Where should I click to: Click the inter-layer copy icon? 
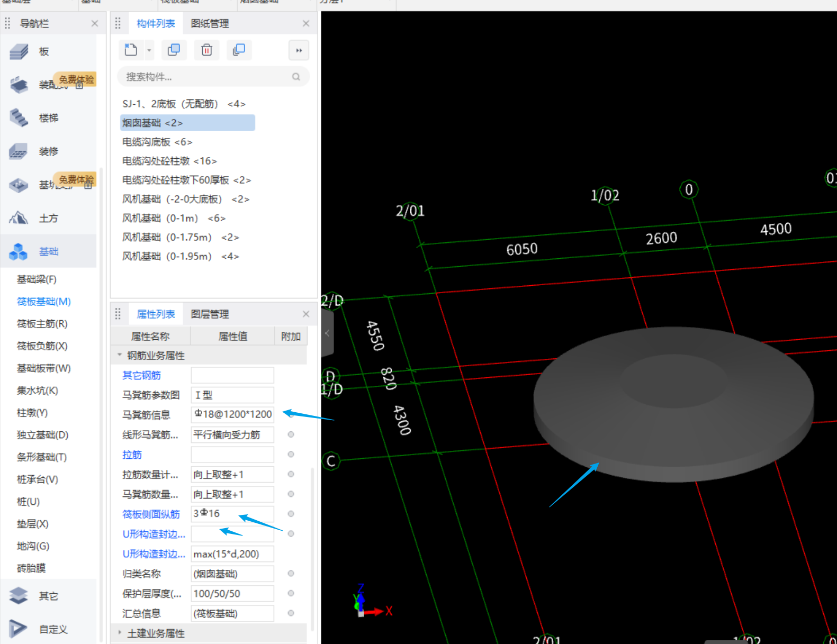pyautogui.click(x=239, y=50)
